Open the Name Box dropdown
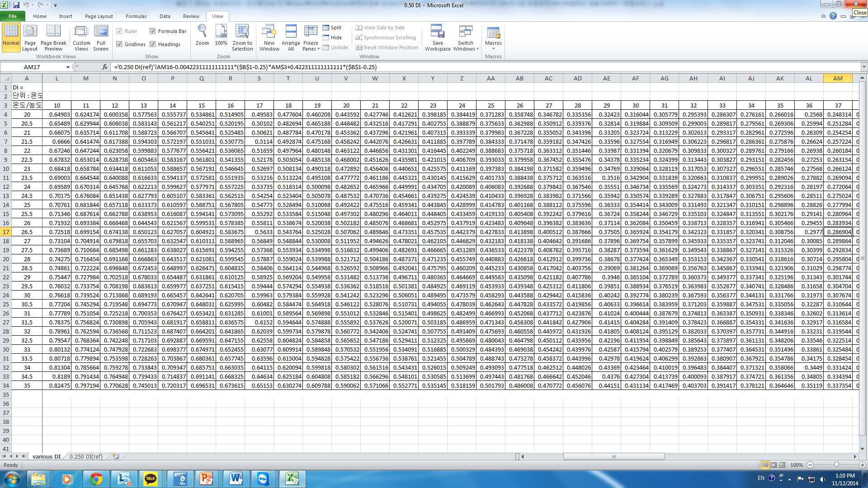This screenshot has width=868, height=488. [x=68, y=67]
